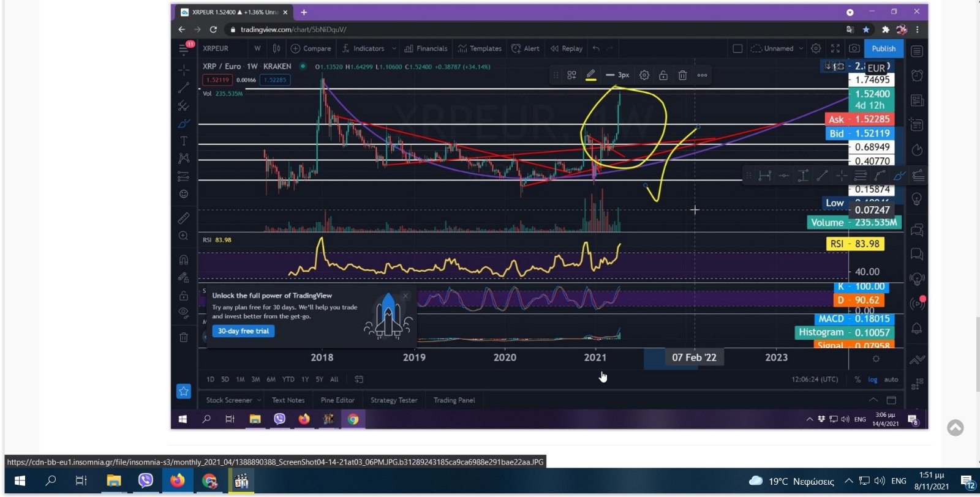Image resolution: width=980 pixels, height=497 pixels.
Task: Open the pencil line color picker in drawing toolbar
Action: click(590, 75)
